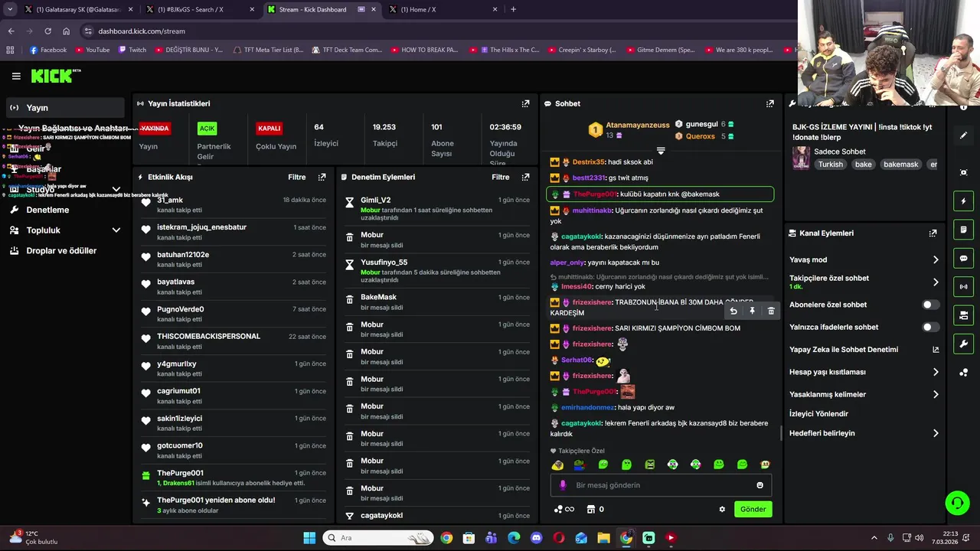The image size is (980, 551).
Task: Click the Pepe frog emote in emote row
Action: coord(580,465)
